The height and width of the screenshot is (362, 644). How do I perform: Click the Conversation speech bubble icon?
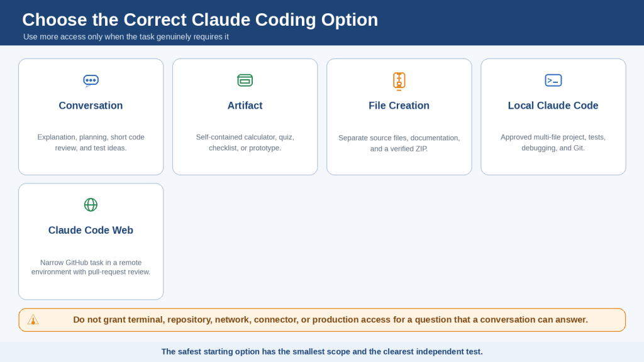(91, 80)
